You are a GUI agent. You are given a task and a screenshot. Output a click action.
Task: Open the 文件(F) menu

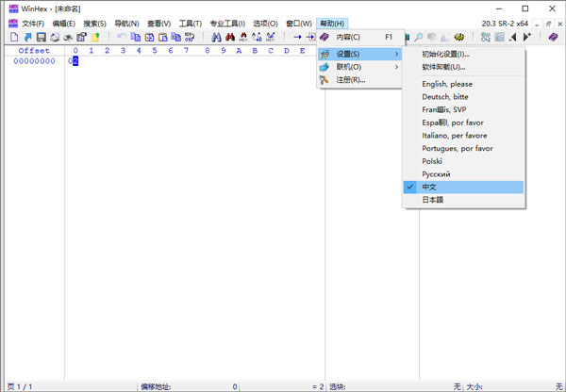33,24
